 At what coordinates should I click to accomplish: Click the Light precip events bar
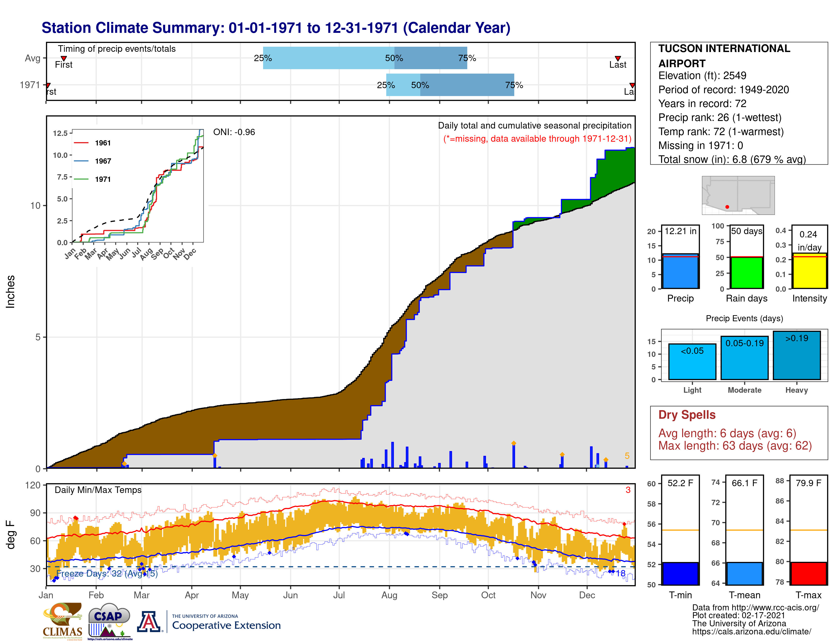(692, 361)
